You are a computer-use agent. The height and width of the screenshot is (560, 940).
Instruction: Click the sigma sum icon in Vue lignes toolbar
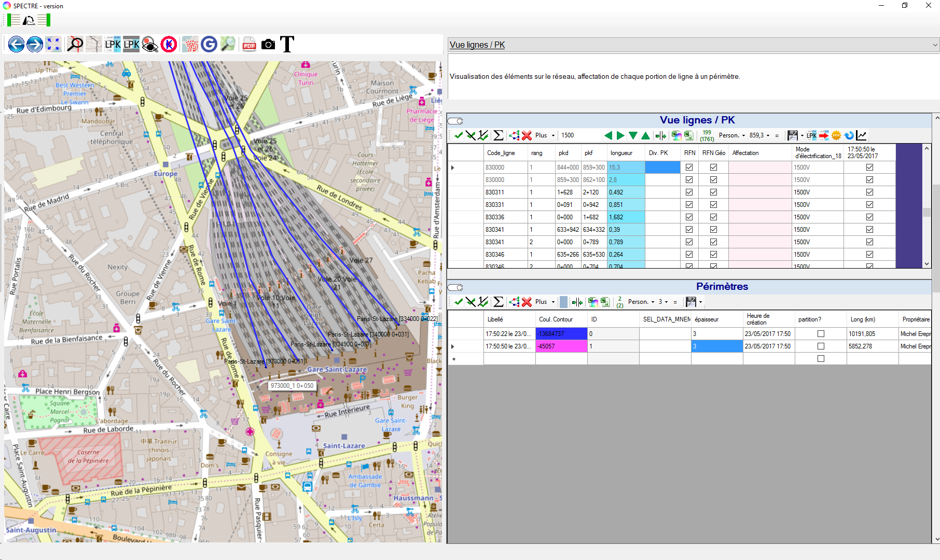pyautogui.click(x=498, y=135)
